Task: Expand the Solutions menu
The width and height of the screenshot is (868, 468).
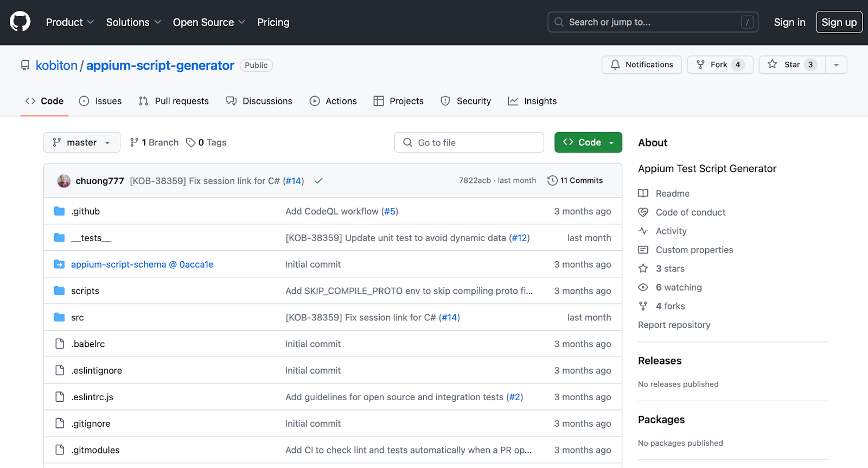Action: coord(133,22)
